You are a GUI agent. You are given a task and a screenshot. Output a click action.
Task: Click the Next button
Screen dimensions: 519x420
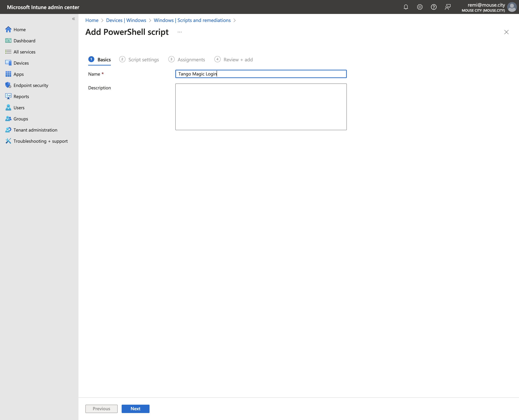(135, 409)
